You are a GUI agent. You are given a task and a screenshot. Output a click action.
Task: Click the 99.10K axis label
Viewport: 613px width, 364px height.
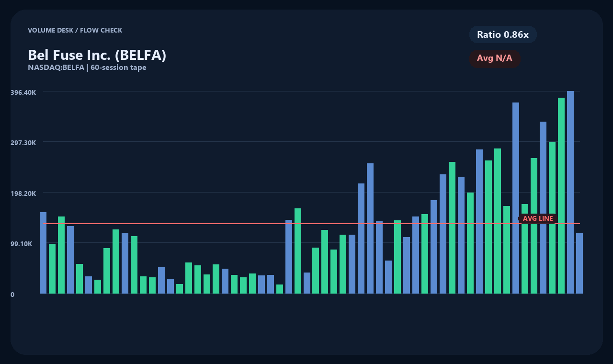[x=22, y=244]
